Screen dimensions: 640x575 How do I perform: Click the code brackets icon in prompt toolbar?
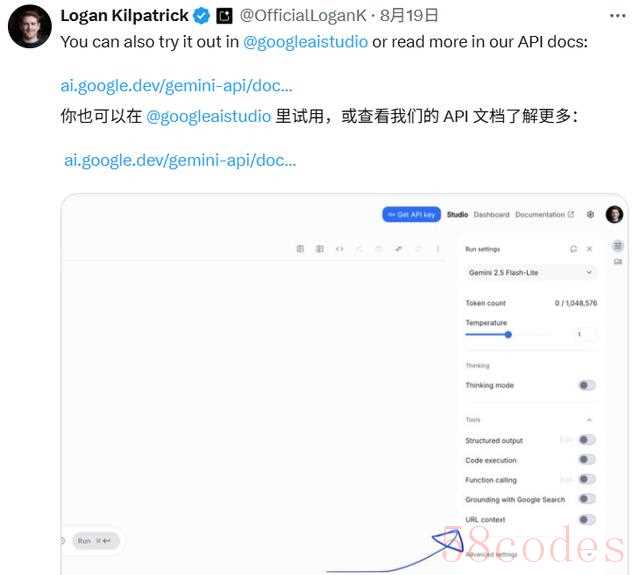[x=340, y=249]
